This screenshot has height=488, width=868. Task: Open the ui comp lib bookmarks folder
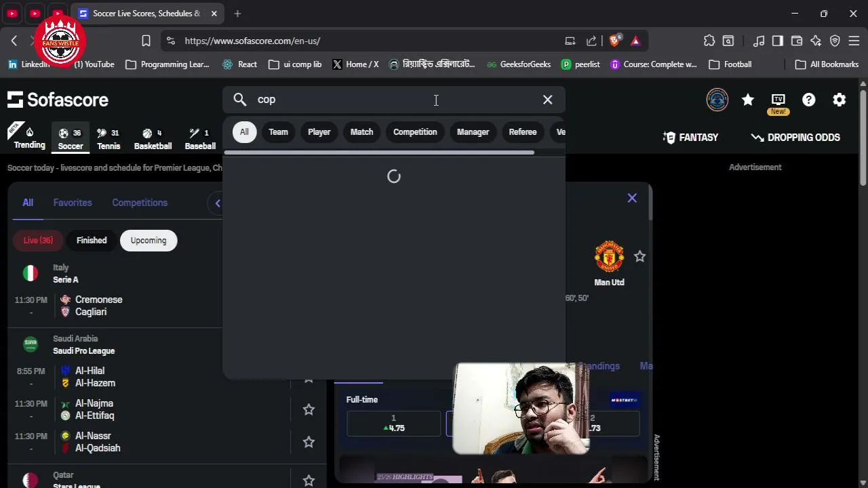point(295,64)
